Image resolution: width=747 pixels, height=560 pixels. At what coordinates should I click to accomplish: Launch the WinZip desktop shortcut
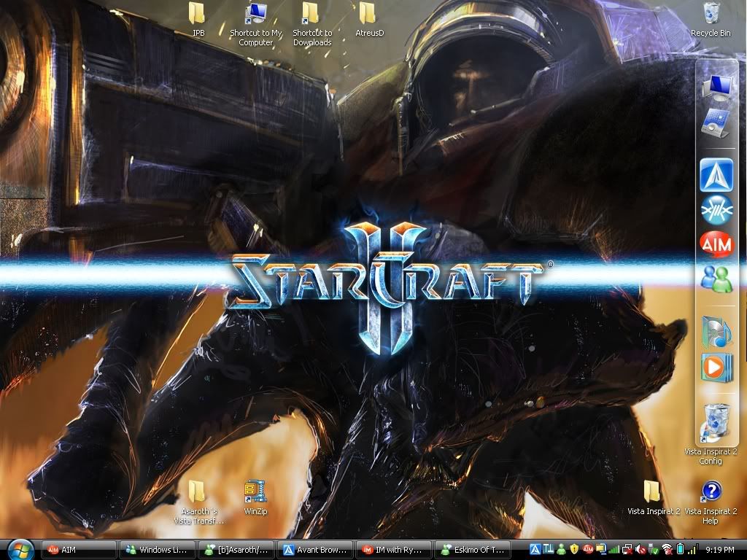[255, 498]
